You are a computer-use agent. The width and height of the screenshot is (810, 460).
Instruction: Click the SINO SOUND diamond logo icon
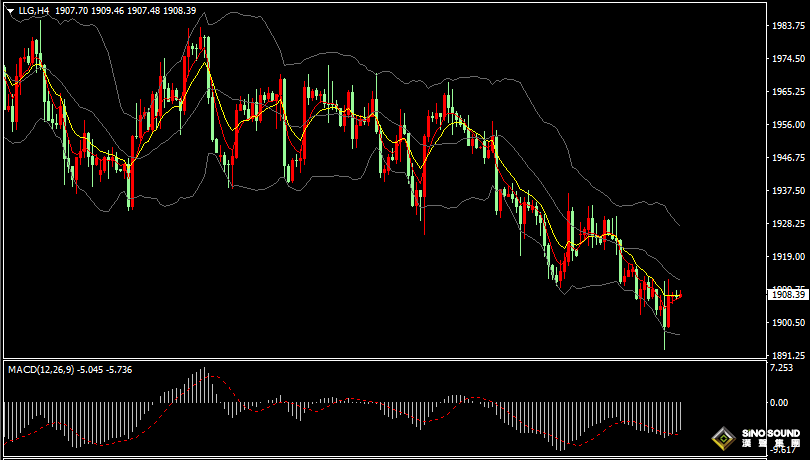coord(723,438)
